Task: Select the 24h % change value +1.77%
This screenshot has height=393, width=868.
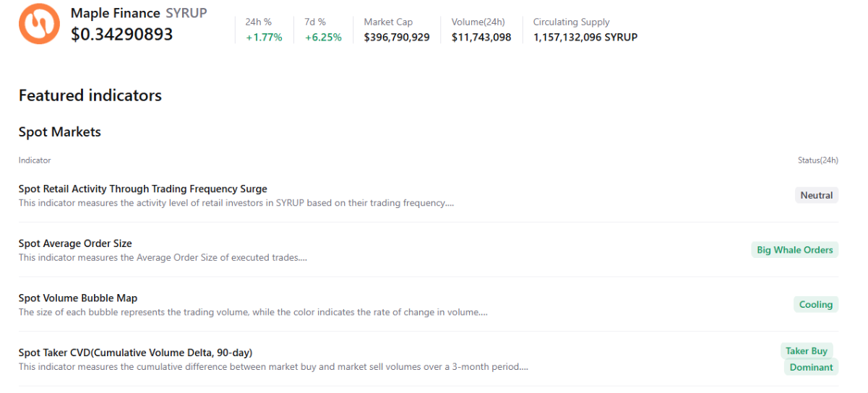Action: pos(264,37)
